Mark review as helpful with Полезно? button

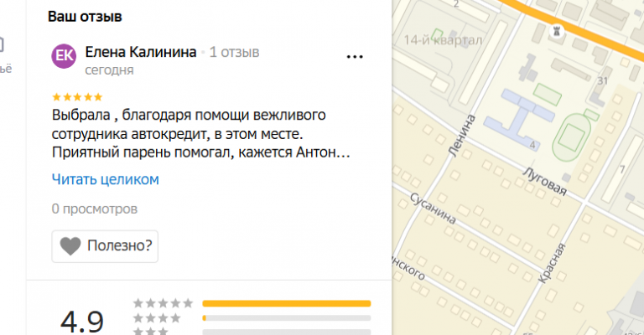pyautogui.click(x=105, y=246)
